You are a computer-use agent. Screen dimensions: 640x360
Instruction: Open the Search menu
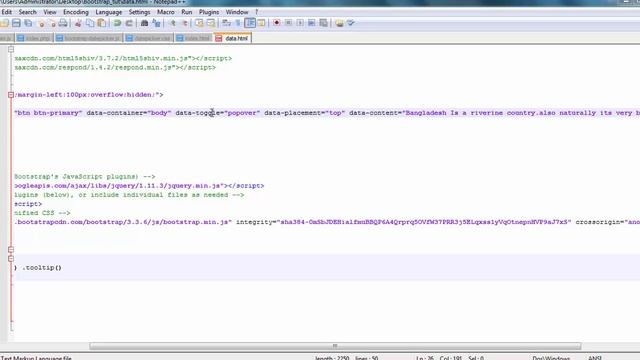(27, 12)
